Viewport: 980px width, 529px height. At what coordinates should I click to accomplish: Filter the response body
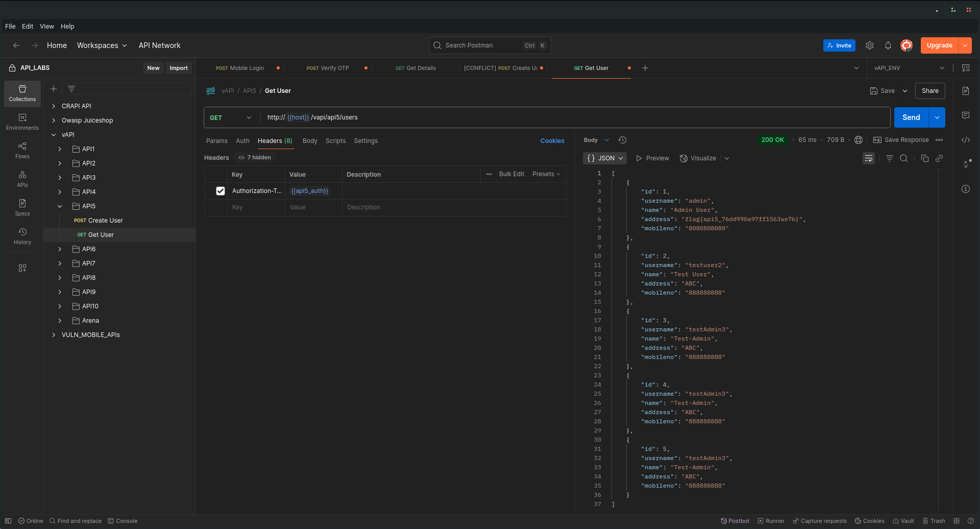click(890, 158)
